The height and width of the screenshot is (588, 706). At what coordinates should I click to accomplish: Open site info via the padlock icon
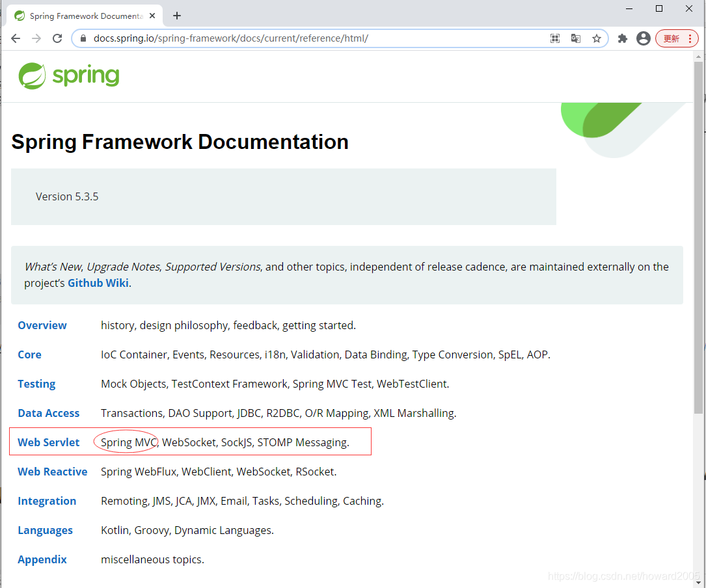pyautogui.click(x=83, y=39)
